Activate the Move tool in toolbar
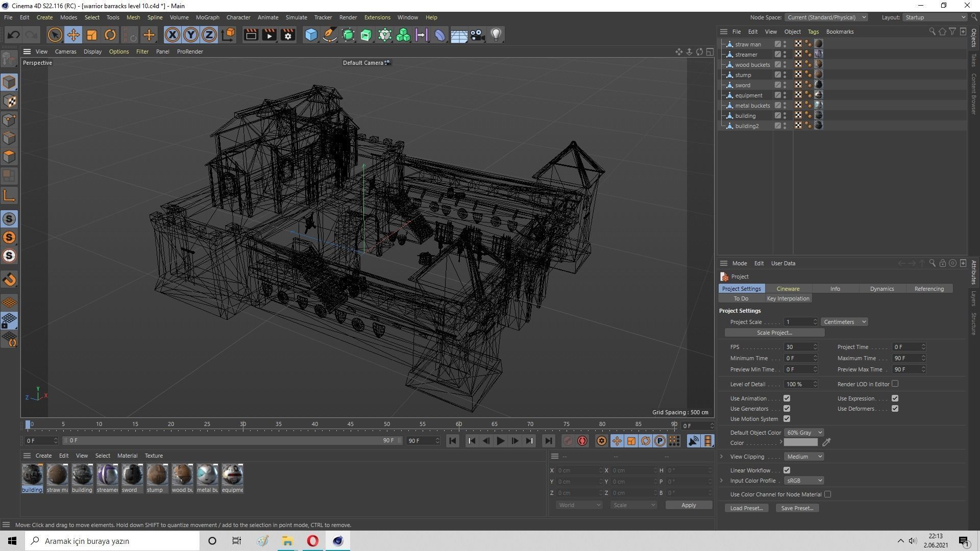Viewport: 980px width, 551px height. tap(73, 35)
